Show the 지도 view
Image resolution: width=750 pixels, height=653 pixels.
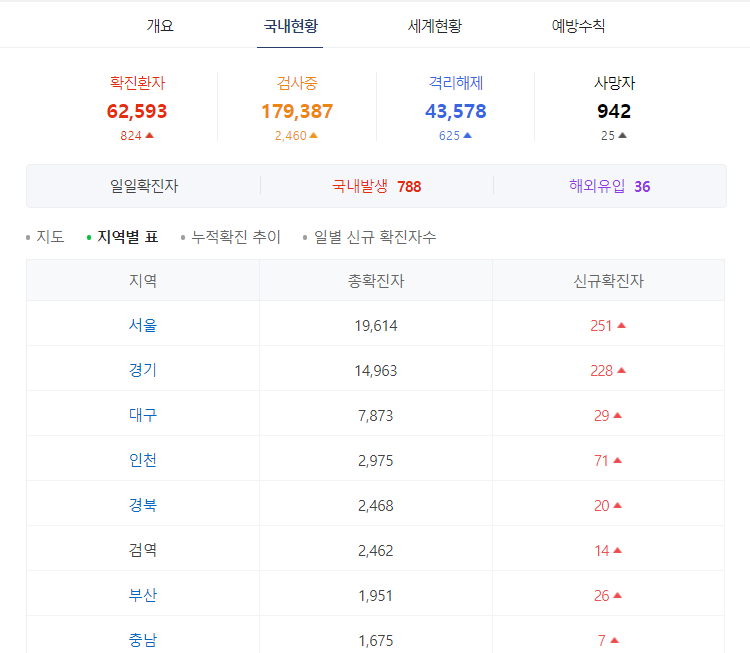click(x=50, y=237)
